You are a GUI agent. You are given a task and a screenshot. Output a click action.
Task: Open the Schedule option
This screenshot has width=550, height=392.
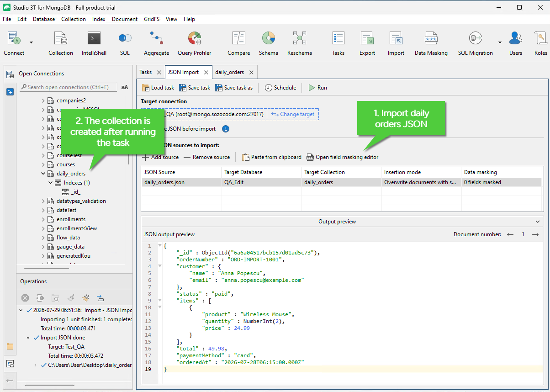[x=280, y=88]
